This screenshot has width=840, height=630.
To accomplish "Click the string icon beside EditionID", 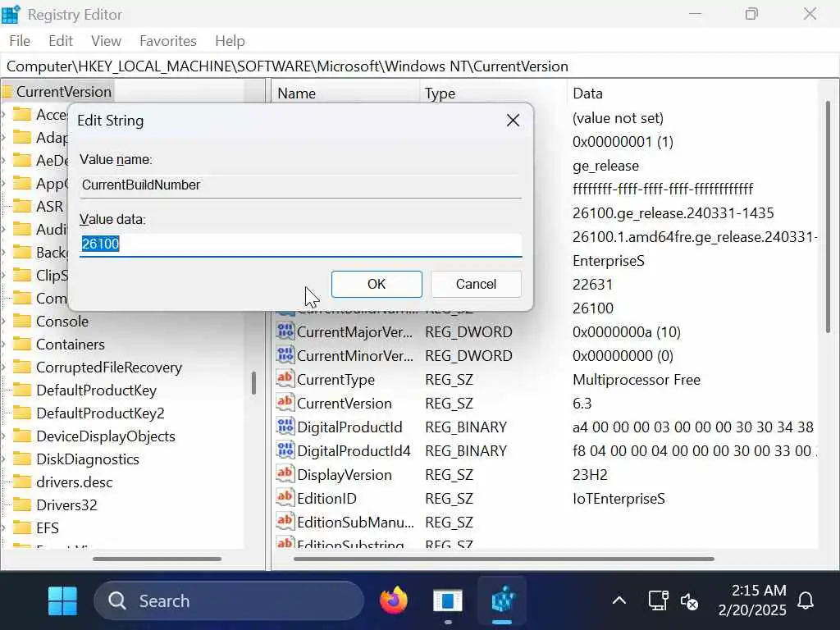I will click(285, 498).
